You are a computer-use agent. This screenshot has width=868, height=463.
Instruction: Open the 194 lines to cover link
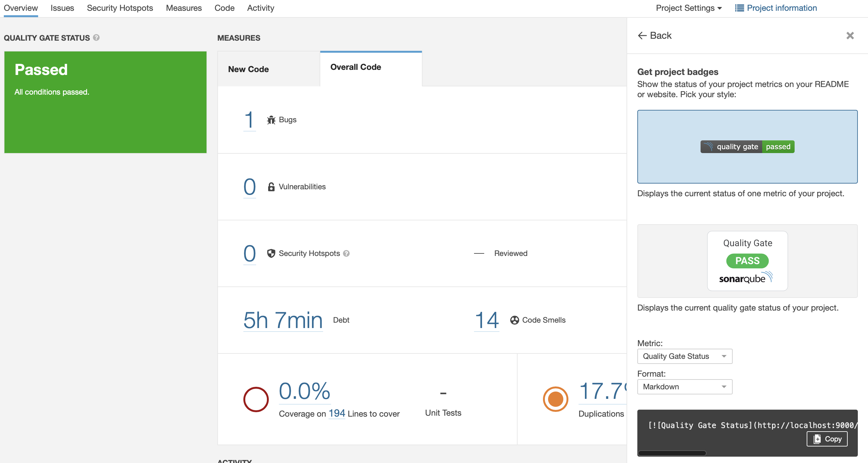pyautogui.click(x=336, y=413)
